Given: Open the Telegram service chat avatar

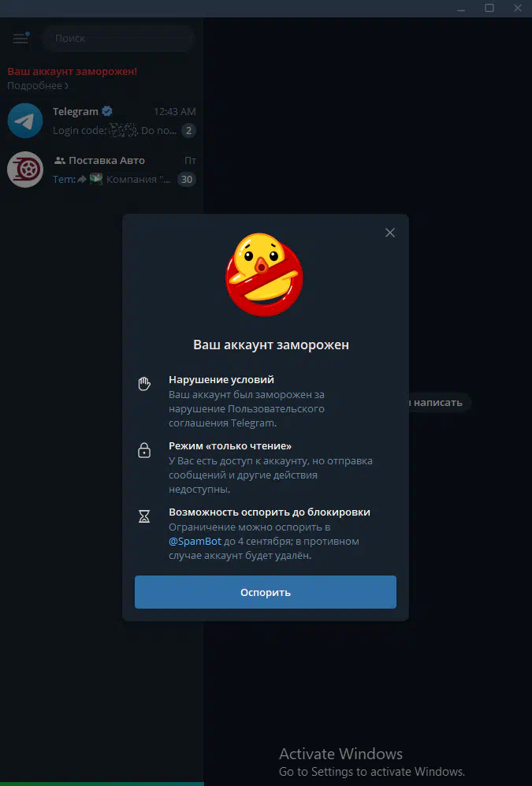Looking at the screenshot, I should [25, 121].
